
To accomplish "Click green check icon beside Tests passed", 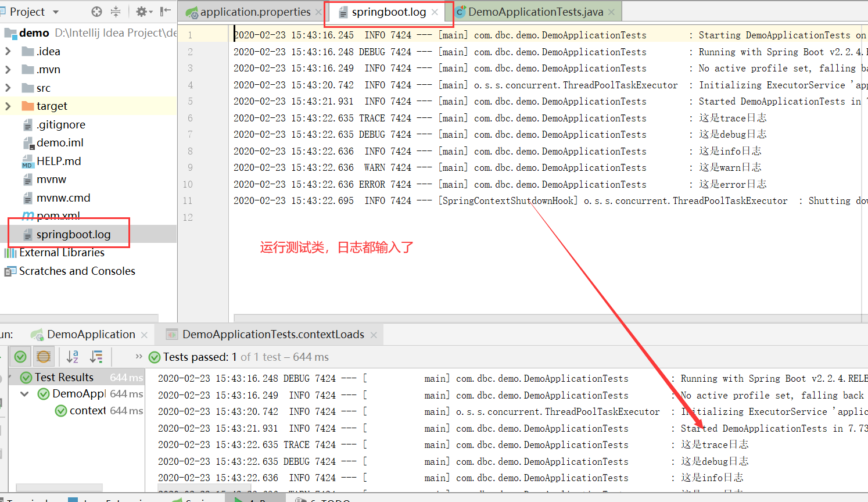I will tap(155, 357).
